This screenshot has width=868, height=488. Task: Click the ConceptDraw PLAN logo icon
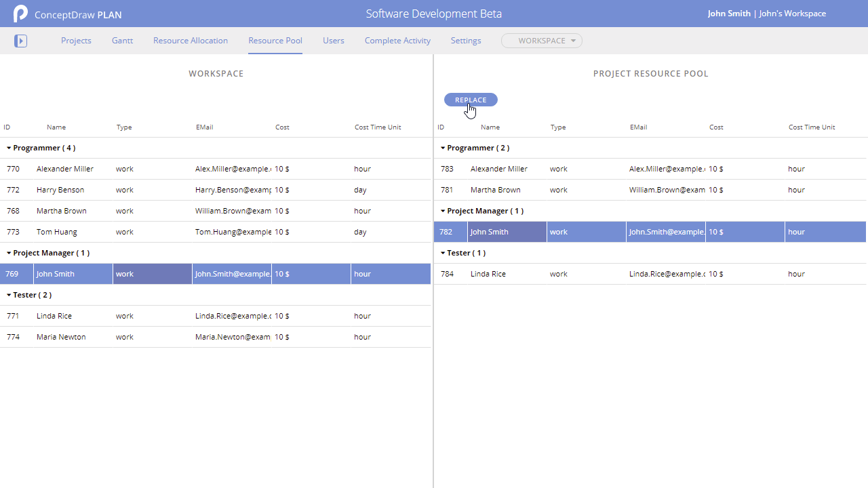[20, 14]
